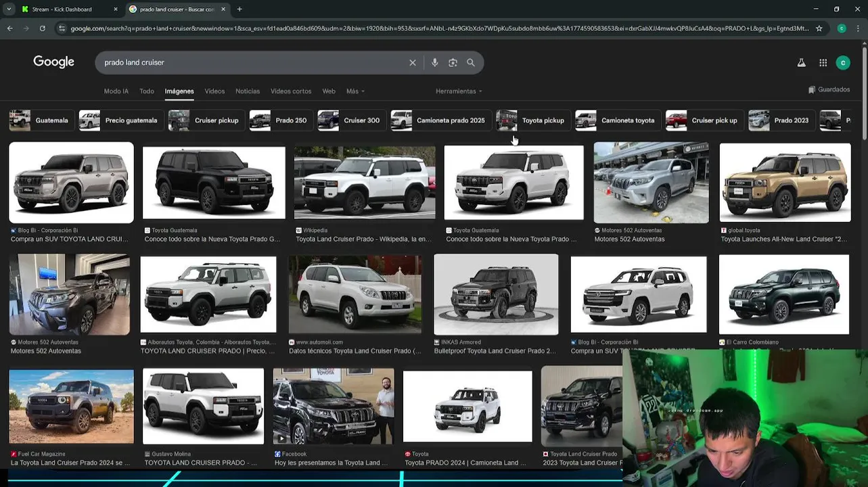
Task: Open Gustavo Molina TOYOTA LAND CRUISER PRADO link
Action: [201, 463]
